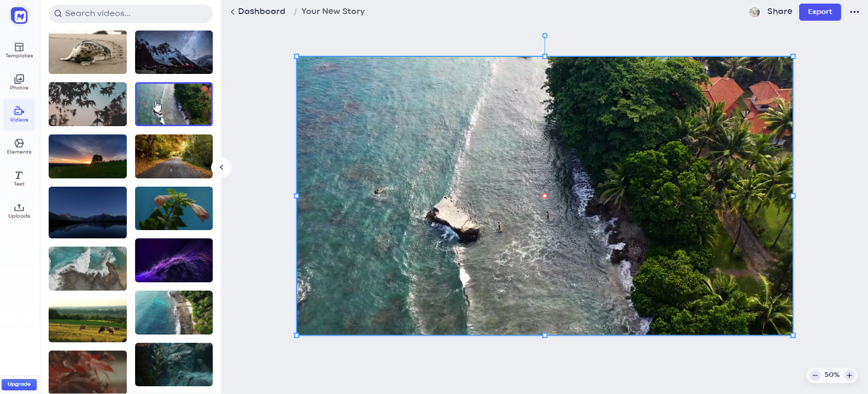Screen dimensions: 868x394
Task: Open the more options menu
Action: click(855, 12)
